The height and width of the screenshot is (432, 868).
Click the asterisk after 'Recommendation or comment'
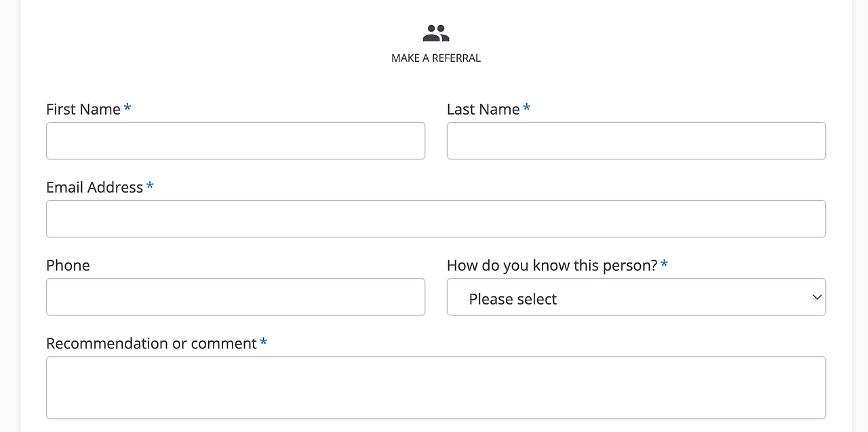point(264,342)
